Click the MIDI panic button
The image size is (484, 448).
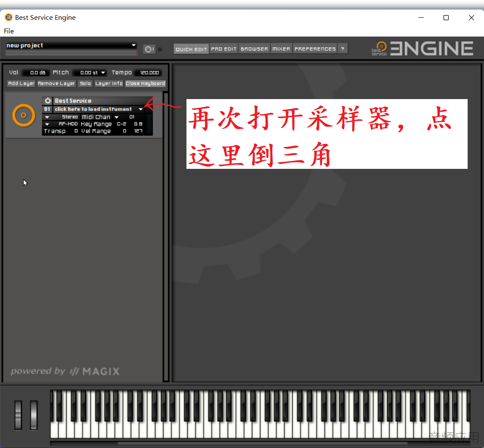coord(149,50)
